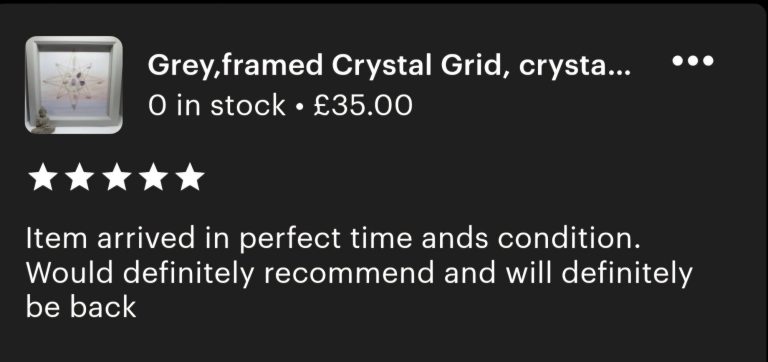768x362 pixels.
Task: Open the 'Grey,framed Crystal Grid' listing title
Action: pyautogui.click(x=389, y=65)
